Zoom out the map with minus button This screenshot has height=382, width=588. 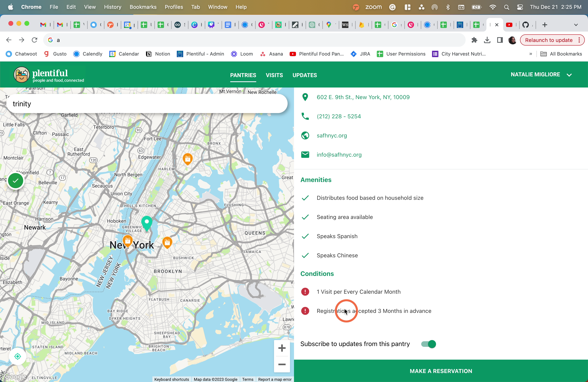click(282, 364)
